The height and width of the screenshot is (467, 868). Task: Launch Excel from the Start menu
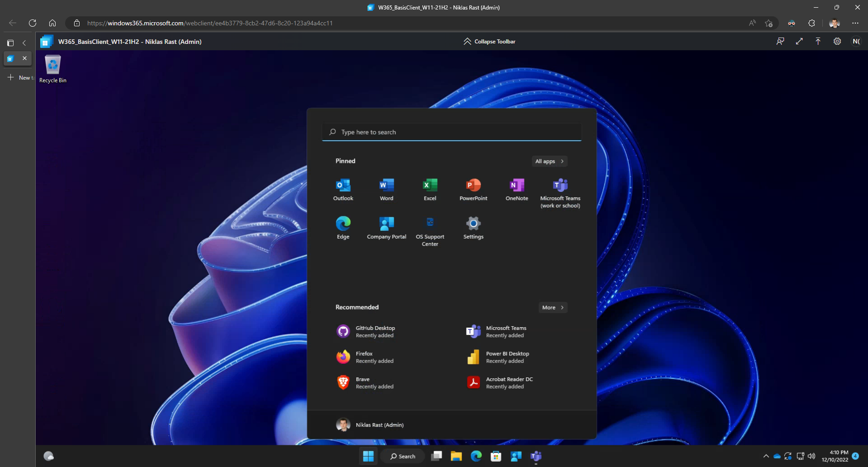(x=430, y=190)
